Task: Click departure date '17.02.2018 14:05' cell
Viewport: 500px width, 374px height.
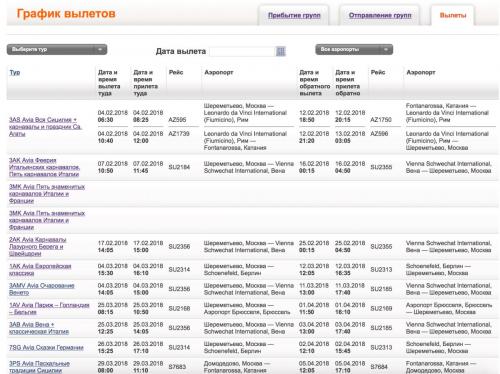Action: coord(113,247)
